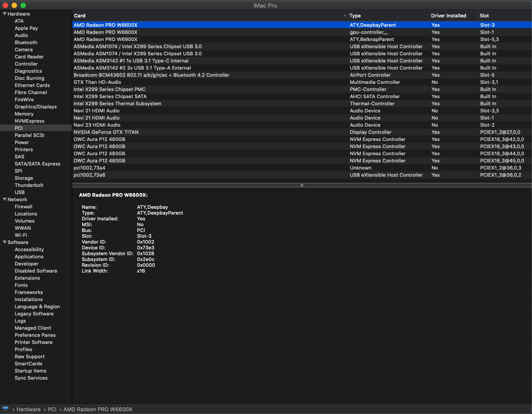Image resolution: width=532 pixels, height=414 pixels.
Task: Select Thunderbolt in sidebar
Action: click(29, 185)
